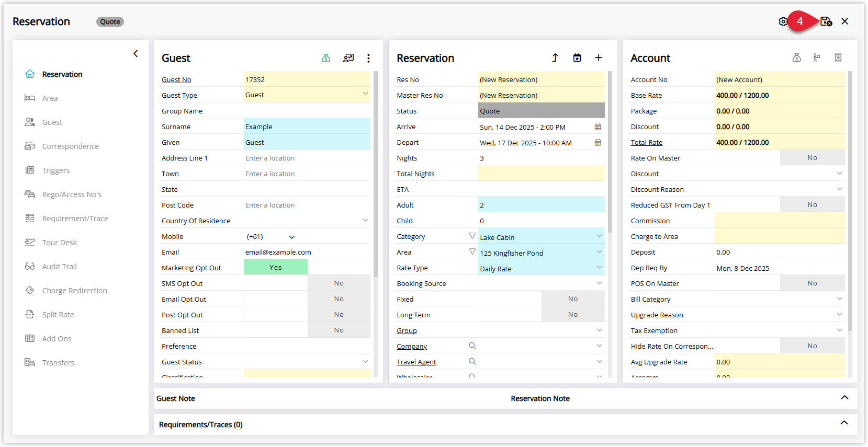Click the Category filter funnel icon
Viewport: 868px width, 447px height.
click(x=472, y=236)
